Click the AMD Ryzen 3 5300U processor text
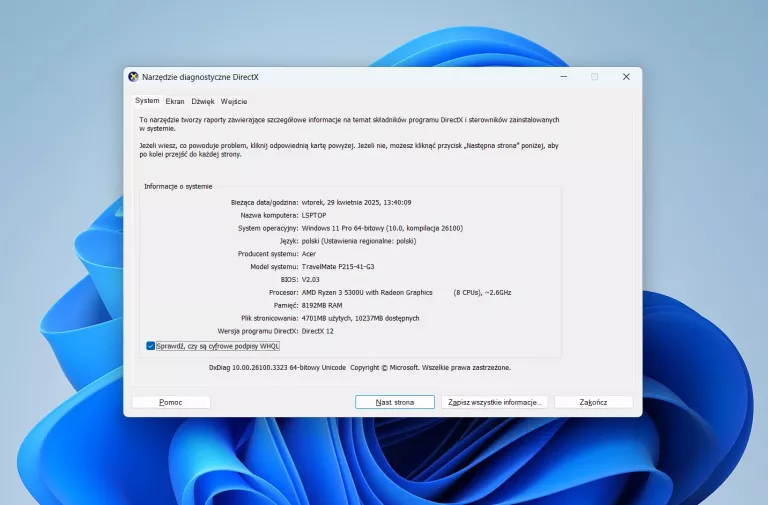This screenshot has height=505, width=768. (367, 292)
